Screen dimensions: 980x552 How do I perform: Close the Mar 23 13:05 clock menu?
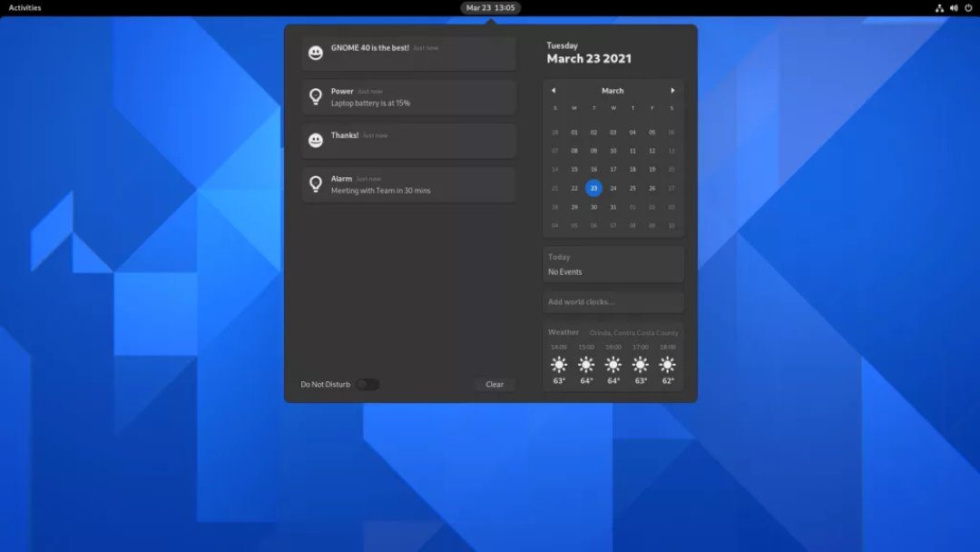[x=490, y=8]
